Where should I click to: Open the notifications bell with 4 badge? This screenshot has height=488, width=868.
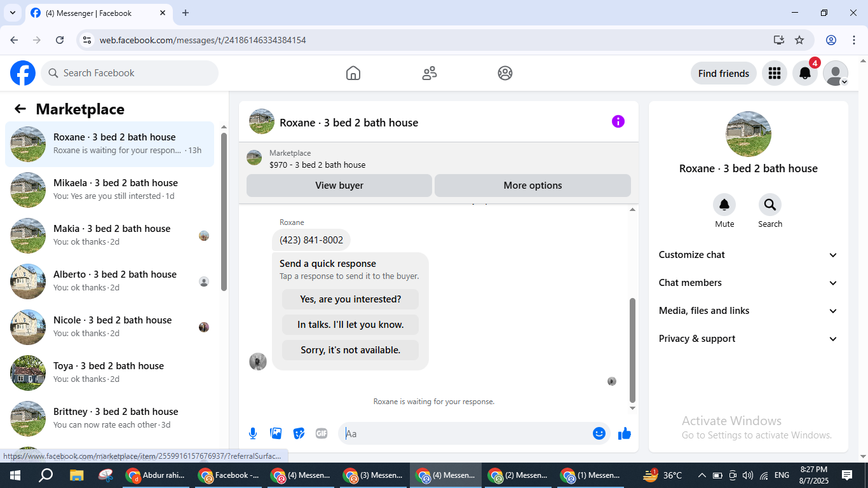805,73
